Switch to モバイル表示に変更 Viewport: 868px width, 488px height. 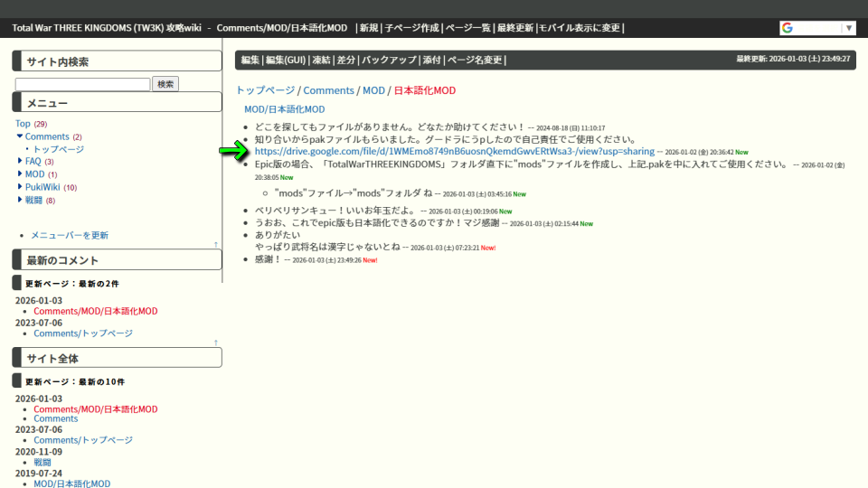[579, 28]
